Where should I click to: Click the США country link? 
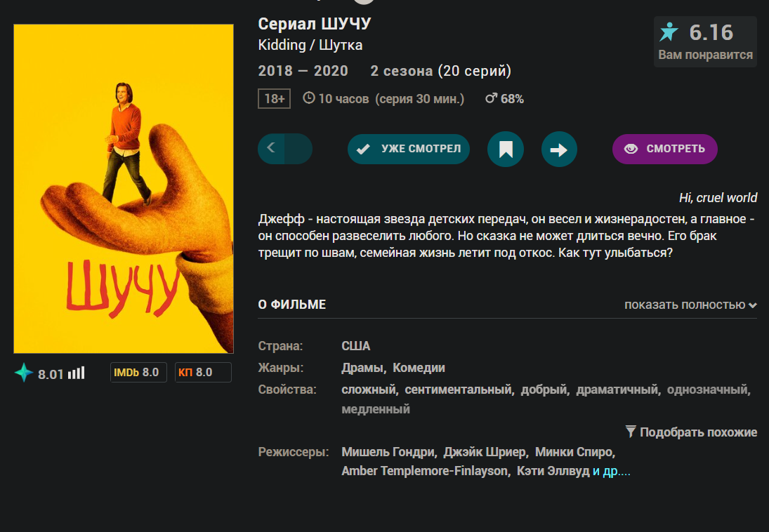click(355, 346)
